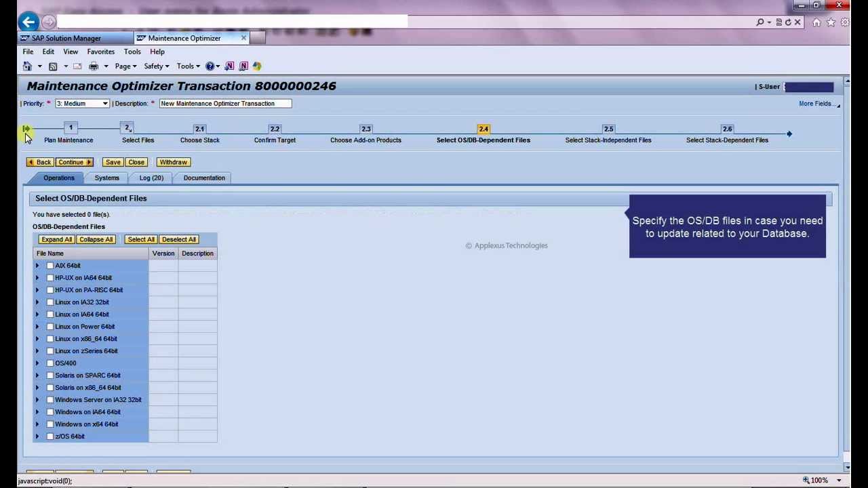Check the Linux on x86_64 64bit checkbox
868x488 pixels.
pos(50,339)
